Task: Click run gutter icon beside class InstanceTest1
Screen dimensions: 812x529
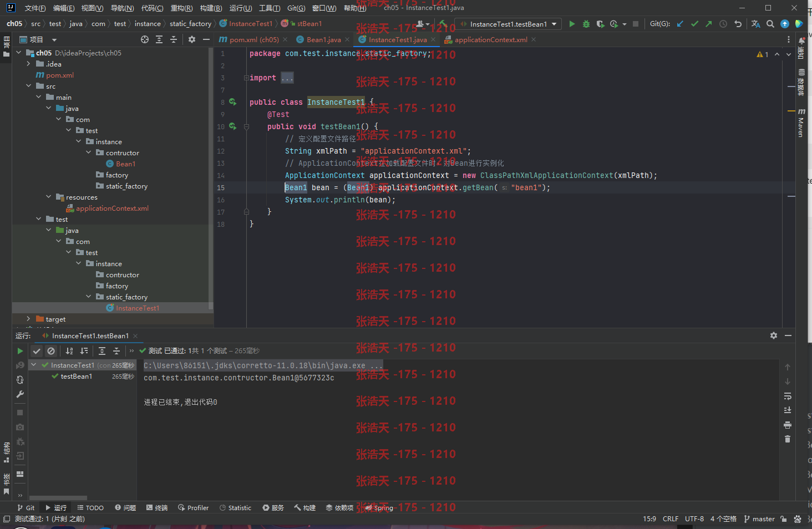Action: (233, 102)
